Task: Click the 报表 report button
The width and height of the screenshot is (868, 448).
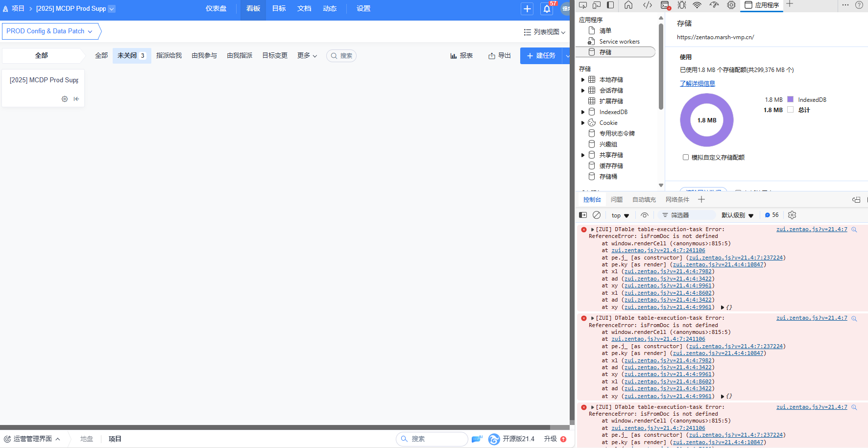Action: (x=461, y=55)
